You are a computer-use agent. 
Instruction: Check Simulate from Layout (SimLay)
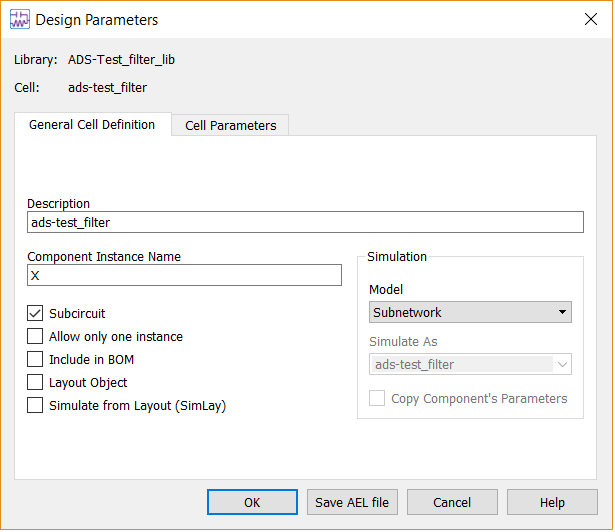click(35, 405)
